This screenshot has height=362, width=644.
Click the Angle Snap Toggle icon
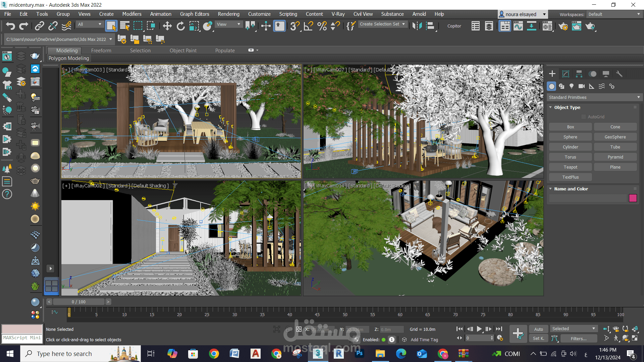[x=308, y=26]
